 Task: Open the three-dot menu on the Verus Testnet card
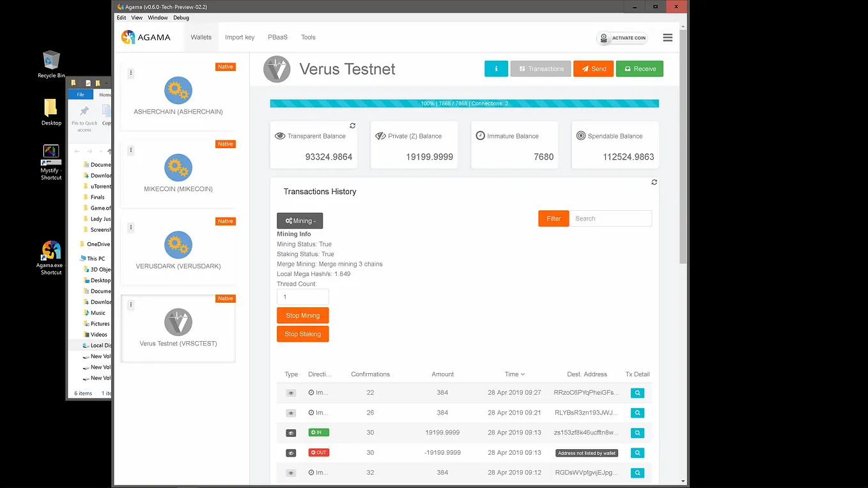click(x=131, y=305)
